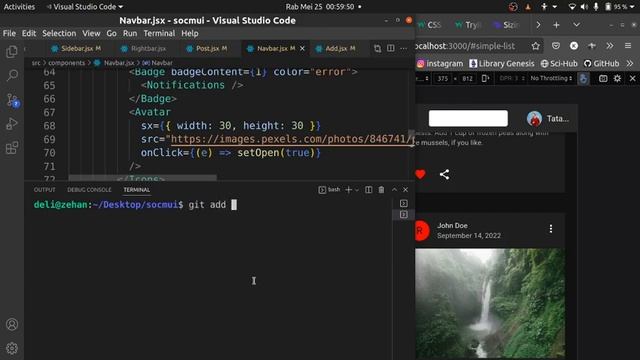The image size is (640, 360).
Task: Select the first terminal in the side list
Action: click(404, 203)
